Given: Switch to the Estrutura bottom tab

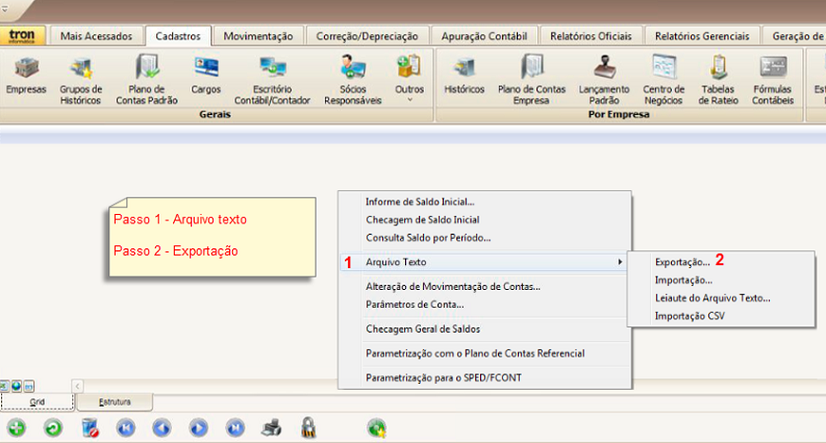Looking at the screenshot, I should (x=116, y=402).
